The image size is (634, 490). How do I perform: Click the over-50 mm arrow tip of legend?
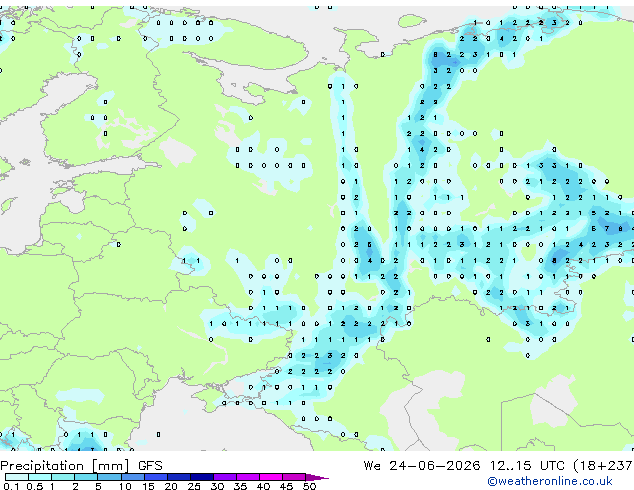[317, 477]
